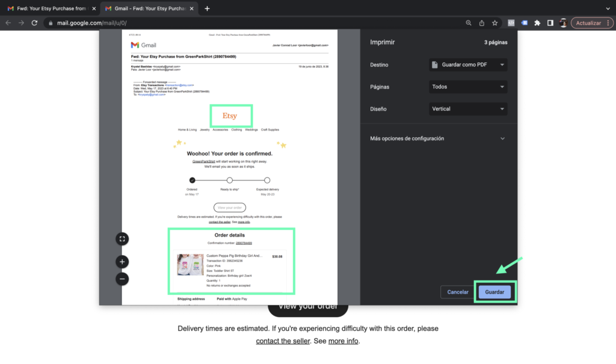Click Cancelar in the print dialog

tap(458, 292)
